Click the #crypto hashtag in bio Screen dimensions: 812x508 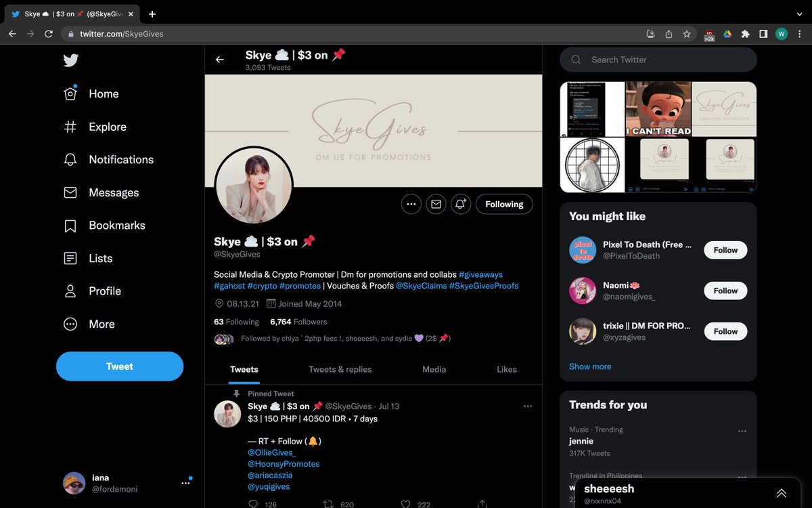click(x=261, y=286)
